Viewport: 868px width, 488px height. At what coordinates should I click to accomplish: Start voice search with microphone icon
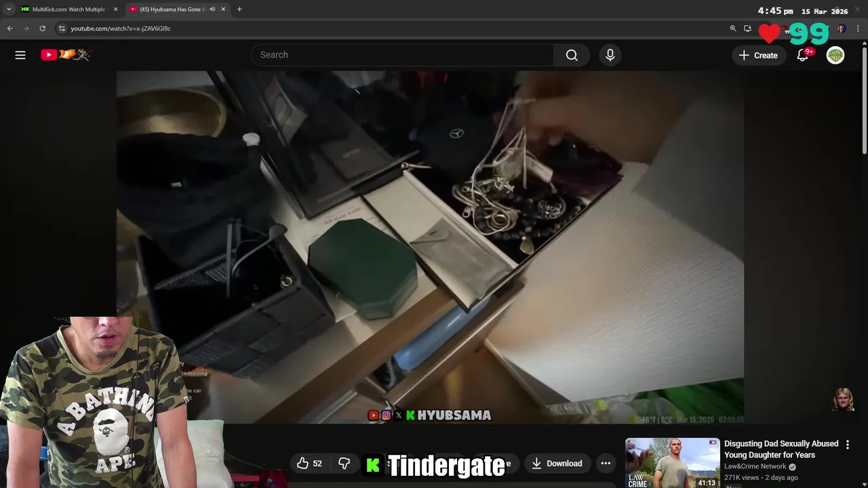(610, 55)
